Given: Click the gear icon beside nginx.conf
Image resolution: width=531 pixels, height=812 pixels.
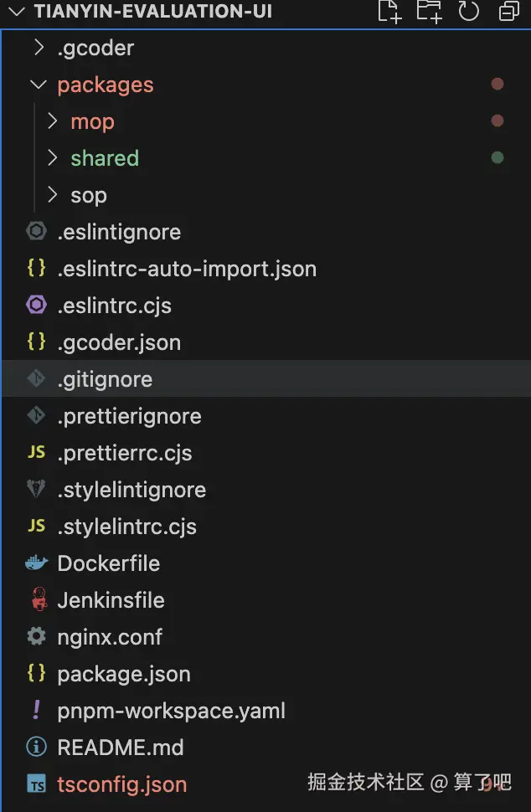Looking at the screenshot, I should click(36, 637).
